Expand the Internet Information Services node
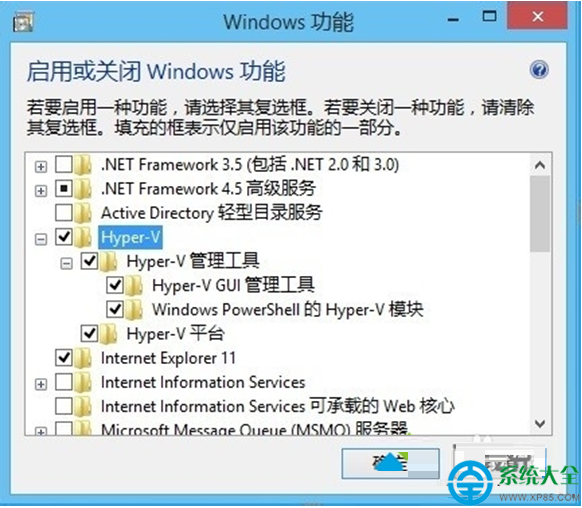The image size is (582, 508). tap(41, 384)
